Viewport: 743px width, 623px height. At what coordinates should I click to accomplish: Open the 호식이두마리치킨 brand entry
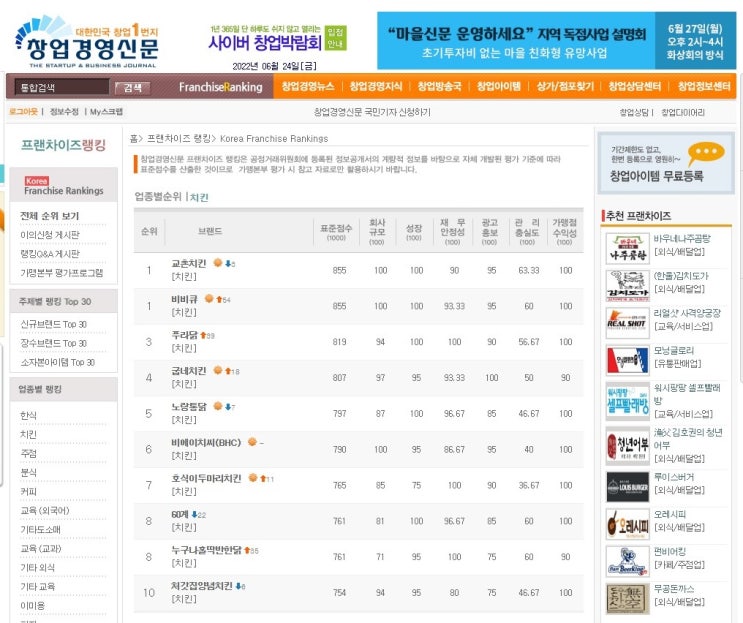(206, 479)
